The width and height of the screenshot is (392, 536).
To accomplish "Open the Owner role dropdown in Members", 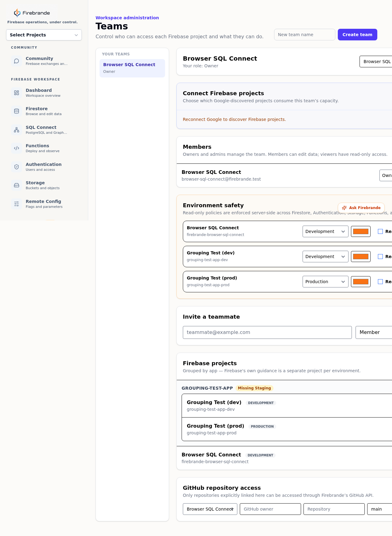I will [x=386, y=175].
